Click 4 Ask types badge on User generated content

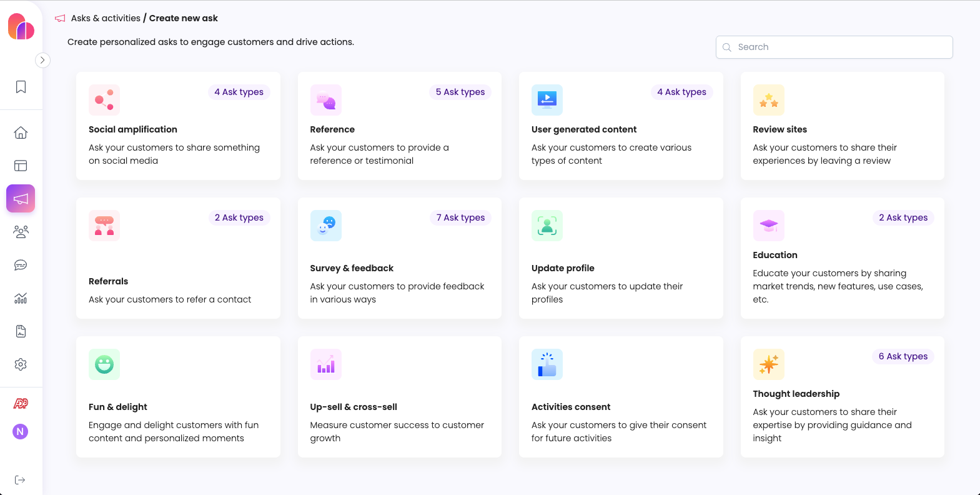coord(682,92)
